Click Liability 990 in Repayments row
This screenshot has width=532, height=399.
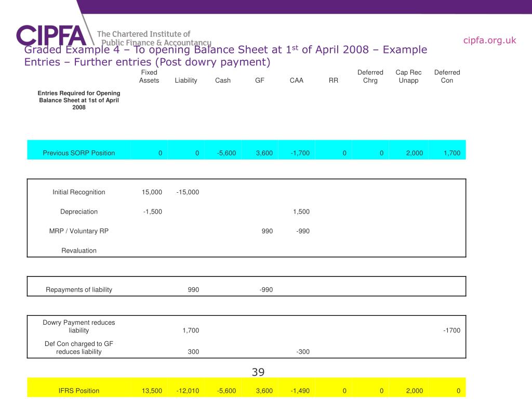tap(193, 290)
